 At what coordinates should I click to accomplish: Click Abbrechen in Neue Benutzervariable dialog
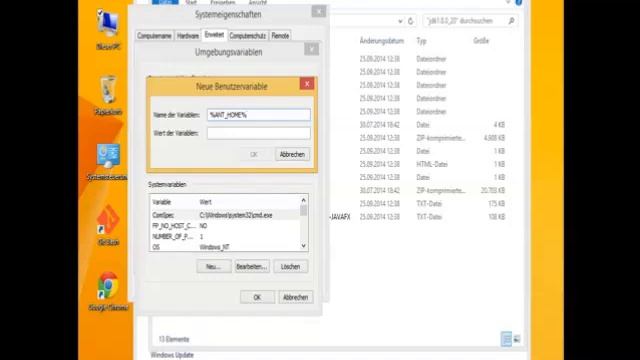point(292,155)
